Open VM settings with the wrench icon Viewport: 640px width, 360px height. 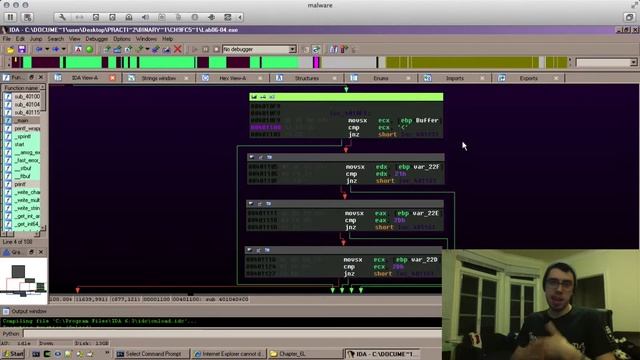62,17
